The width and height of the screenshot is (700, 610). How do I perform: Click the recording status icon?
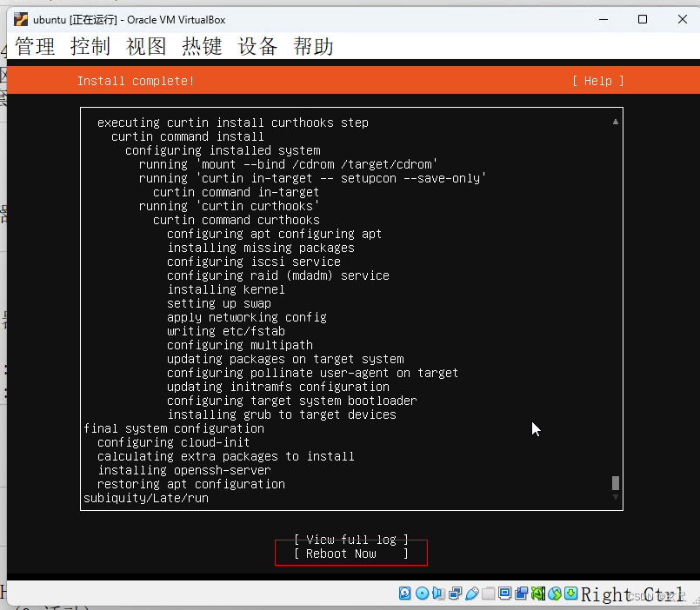click(x=520, y=593)
